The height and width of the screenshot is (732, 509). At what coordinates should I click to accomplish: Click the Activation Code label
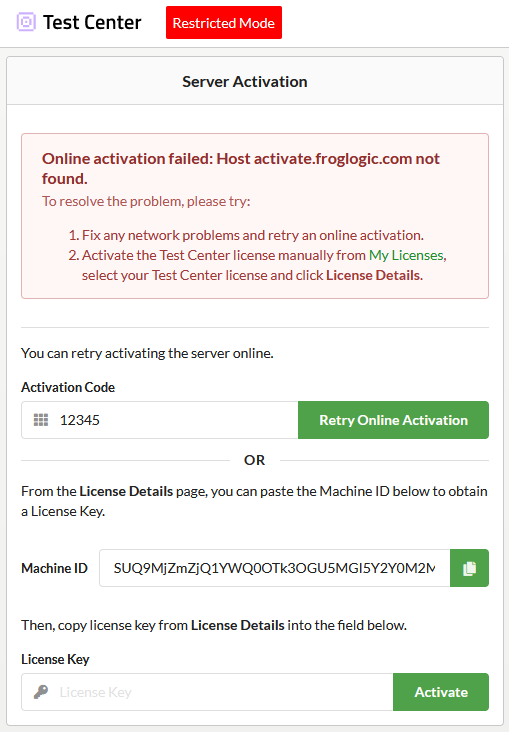coord(68,387)
